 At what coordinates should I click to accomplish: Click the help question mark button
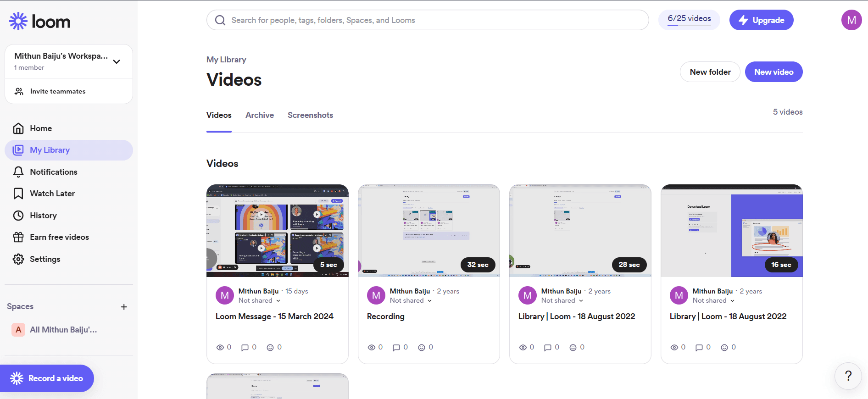(x=848, y=376)
